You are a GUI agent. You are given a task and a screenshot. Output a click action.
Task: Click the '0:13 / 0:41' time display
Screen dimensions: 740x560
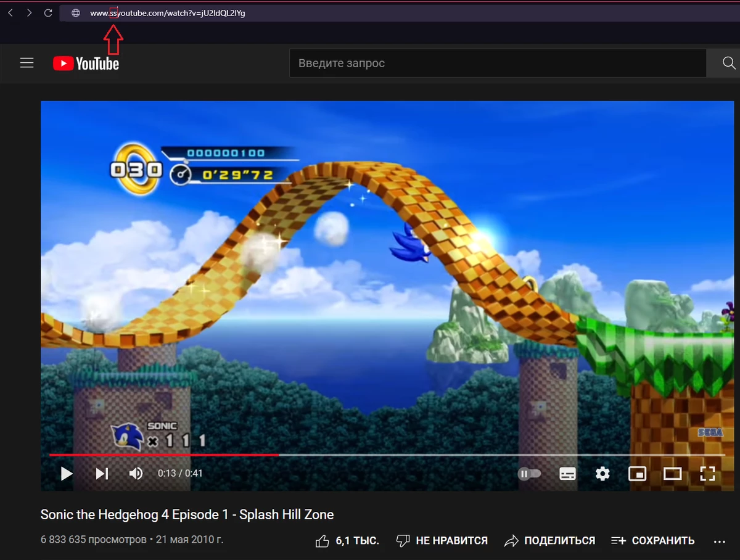point(180,474)
